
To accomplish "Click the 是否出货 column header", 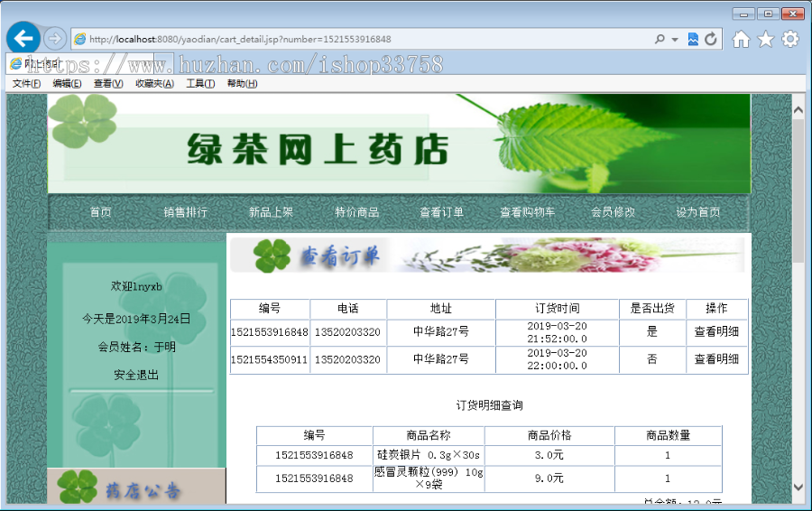I will 652,309.
